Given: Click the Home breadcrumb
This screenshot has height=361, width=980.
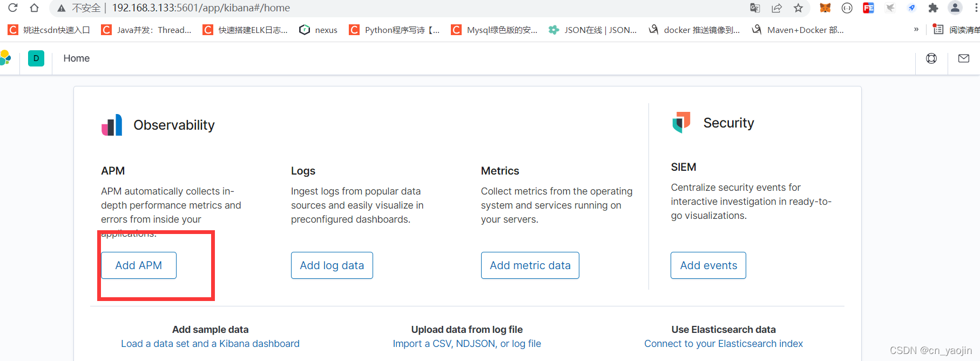Looking at the screenshot, I should coord(76,58).
